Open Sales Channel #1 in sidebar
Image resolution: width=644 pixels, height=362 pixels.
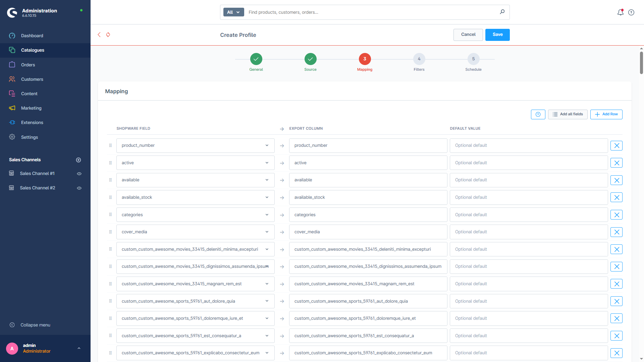[x=37, y=174]
